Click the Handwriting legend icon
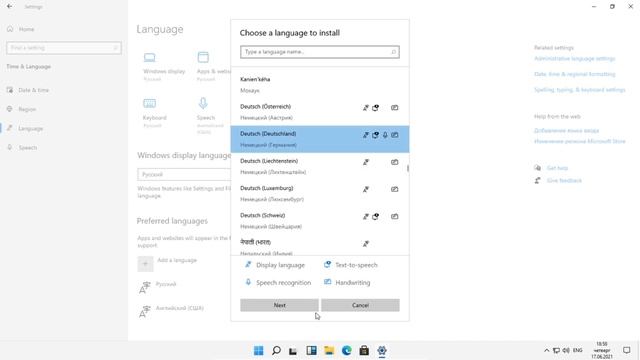Image resolution: width=640 pixels, height=360 pixels. 327,282
